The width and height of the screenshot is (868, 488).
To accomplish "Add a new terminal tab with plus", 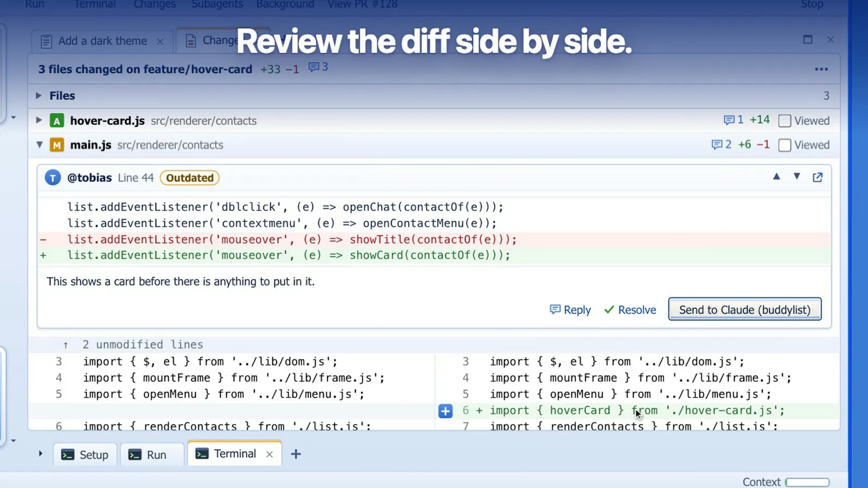I will click(296, 454).
